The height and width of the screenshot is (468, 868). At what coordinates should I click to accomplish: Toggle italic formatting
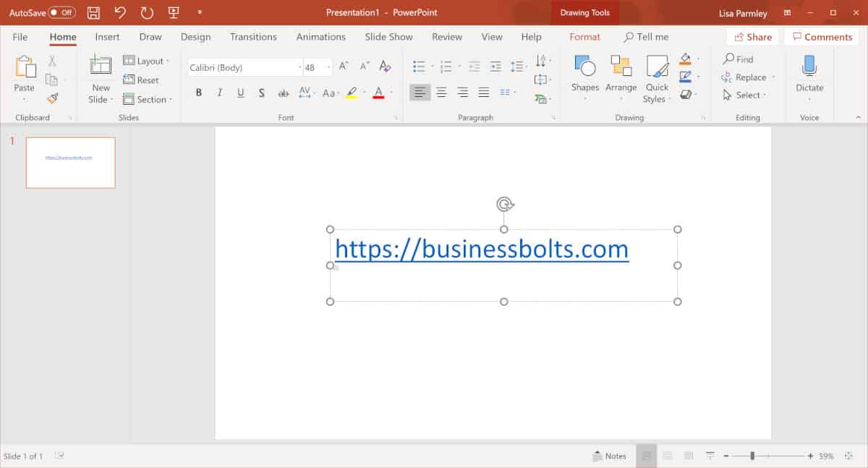pos(219,93)
